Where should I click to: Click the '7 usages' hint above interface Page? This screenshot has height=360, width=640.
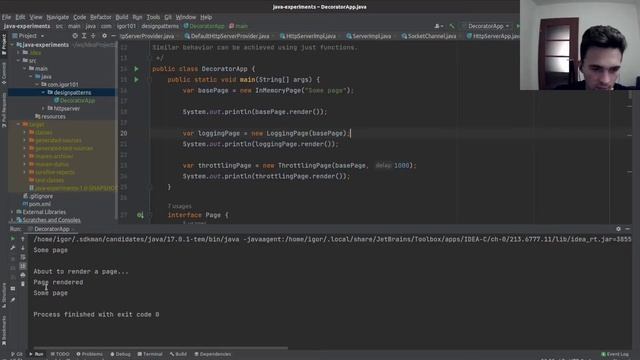click(x=180, y=207)
